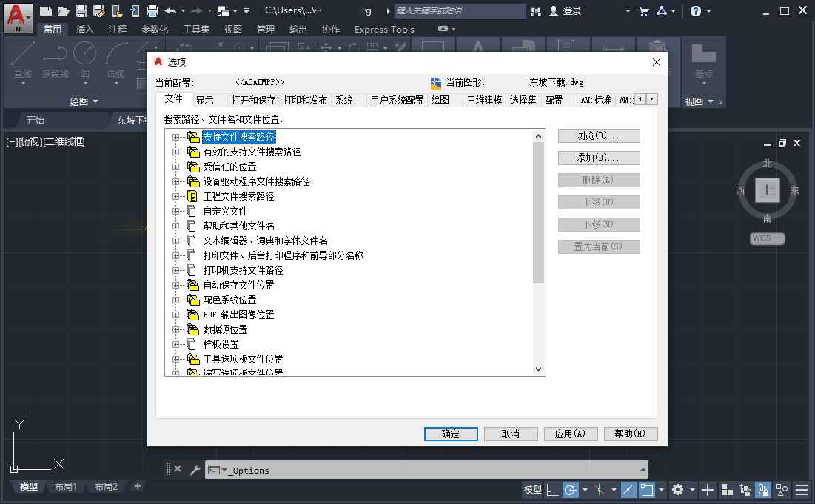Click the Save As icon
Screen dimensions: 815x504
(x=98, y=10)
